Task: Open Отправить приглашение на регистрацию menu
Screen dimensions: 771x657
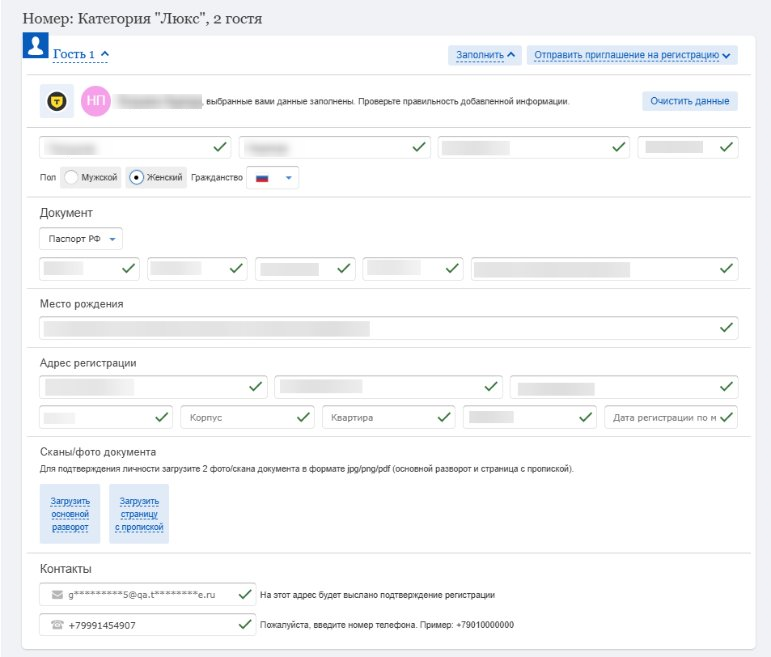Action: point(632,55)
